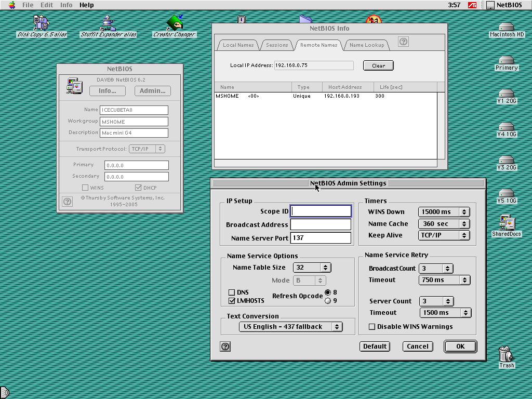Screen dimensions: 532x399
Task: Click the Local IP Address field
Action: click(314, 65)
